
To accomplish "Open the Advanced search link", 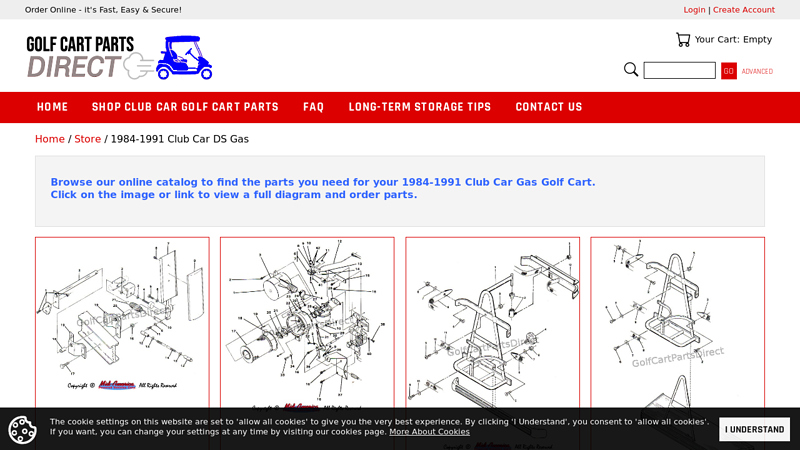I will 757,72.
